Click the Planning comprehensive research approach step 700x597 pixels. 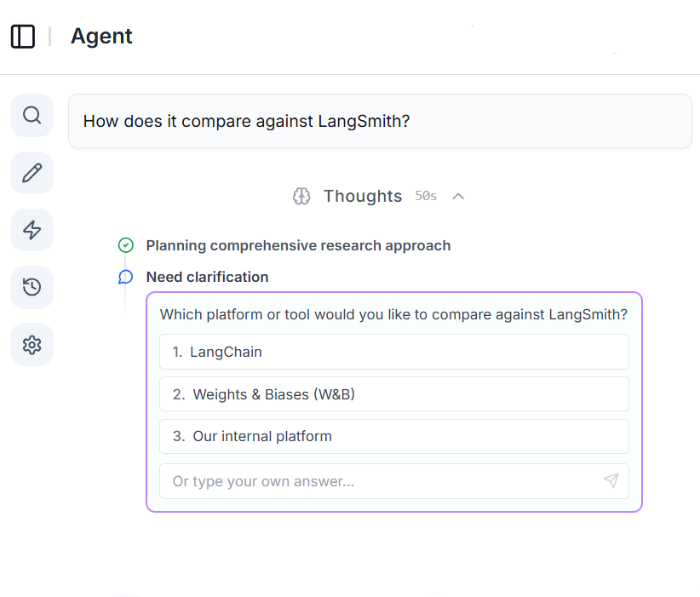[298, 245]
